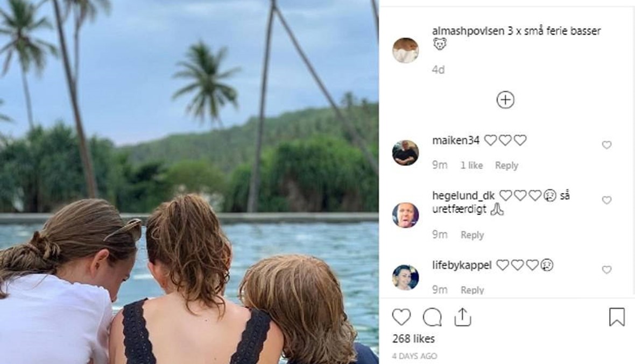
Task: Like lifebykappel's comment
Action: 606,269
